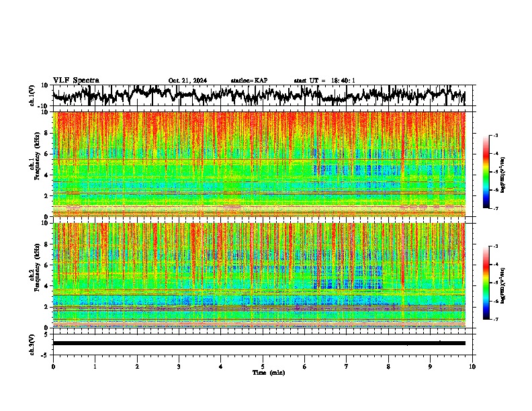Viewport: 532px width, 411px height.
Task: Click the station=KAP label
Action: click(249, 81)
